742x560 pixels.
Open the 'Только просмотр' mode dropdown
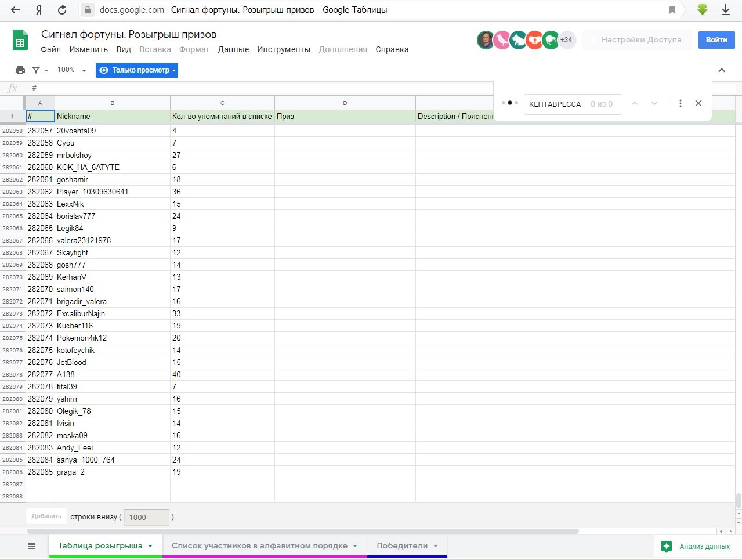pyautogui.click(x=137, y=70)
